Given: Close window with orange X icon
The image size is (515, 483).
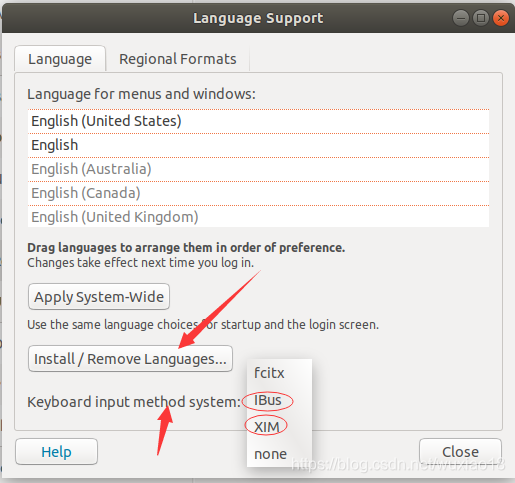Looking at the screenshot, I should [x=501, y=18].
